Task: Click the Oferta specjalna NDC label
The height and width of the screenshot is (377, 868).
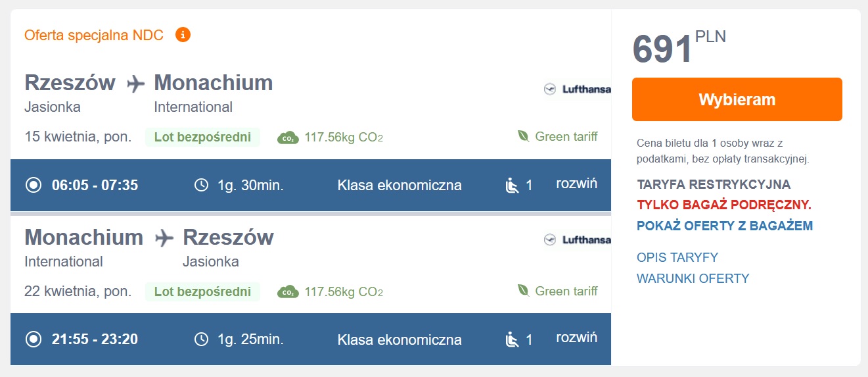Action: 94,35
